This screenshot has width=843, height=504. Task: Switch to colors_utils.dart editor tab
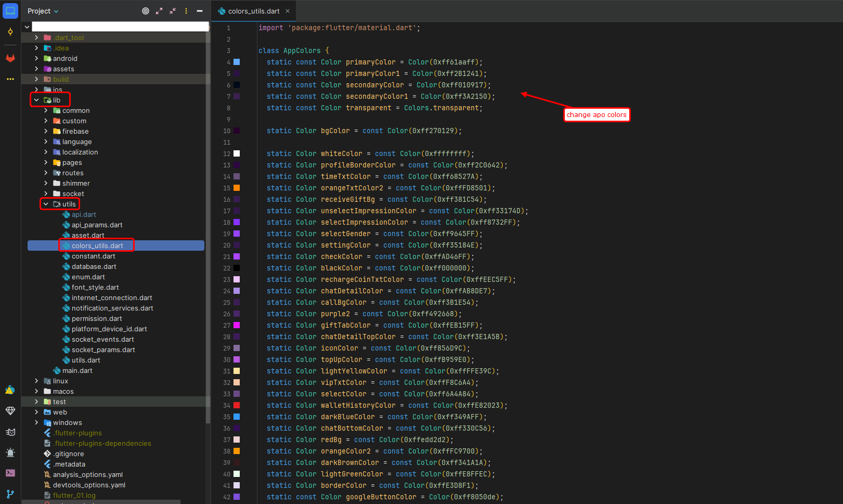(x=253, y=11)
